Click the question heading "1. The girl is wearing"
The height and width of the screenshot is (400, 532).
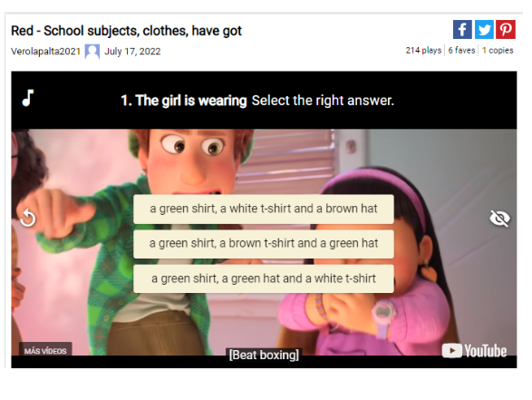point(184,101)
